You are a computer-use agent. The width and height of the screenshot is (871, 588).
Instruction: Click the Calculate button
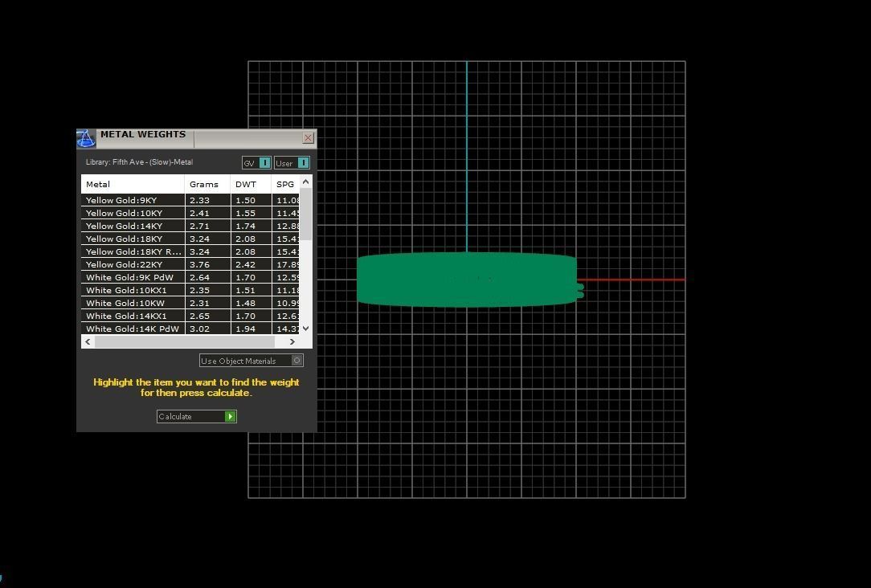pos(197,416)
